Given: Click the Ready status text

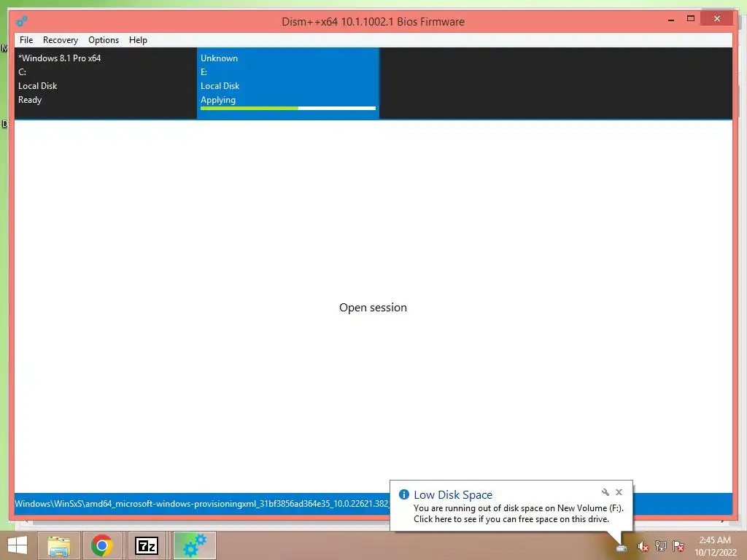Looking at the screenshot, I should point(30,100).
